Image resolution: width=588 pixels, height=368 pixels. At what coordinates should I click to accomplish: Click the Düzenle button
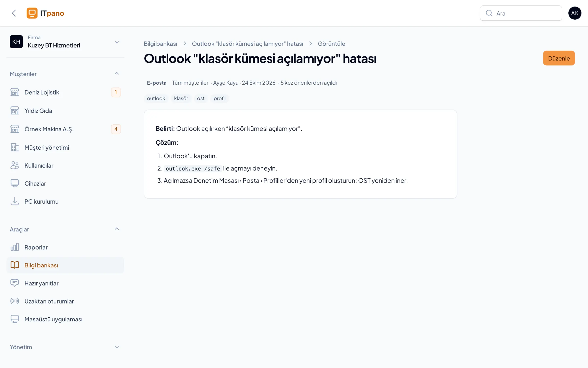click(559, 58)
